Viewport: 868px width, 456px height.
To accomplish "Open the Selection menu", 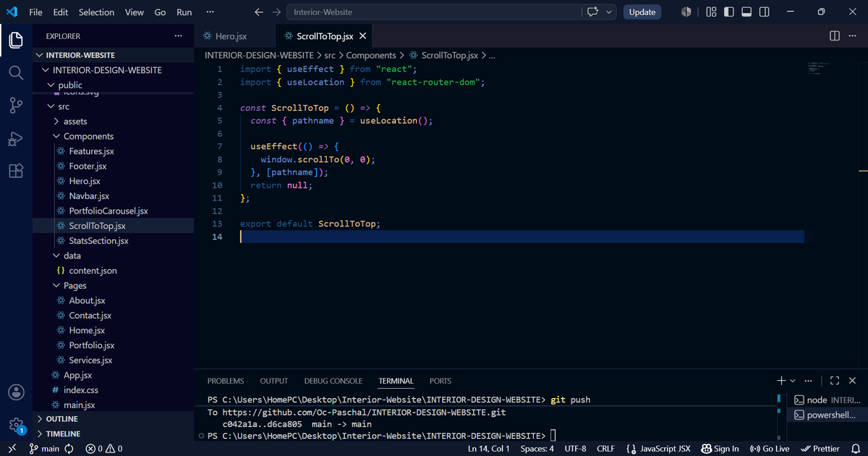I will (x=96, y=12).
